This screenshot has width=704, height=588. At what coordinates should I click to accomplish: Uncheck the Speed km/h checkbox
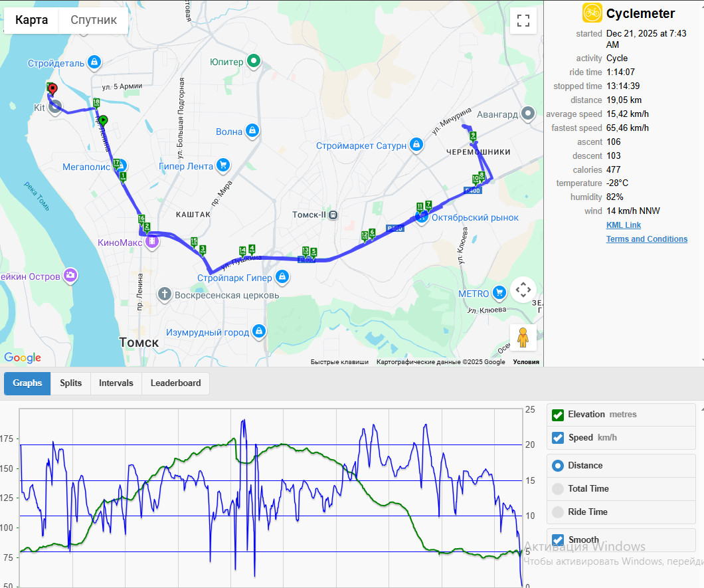pyautogui.click(x=558, y=438)
